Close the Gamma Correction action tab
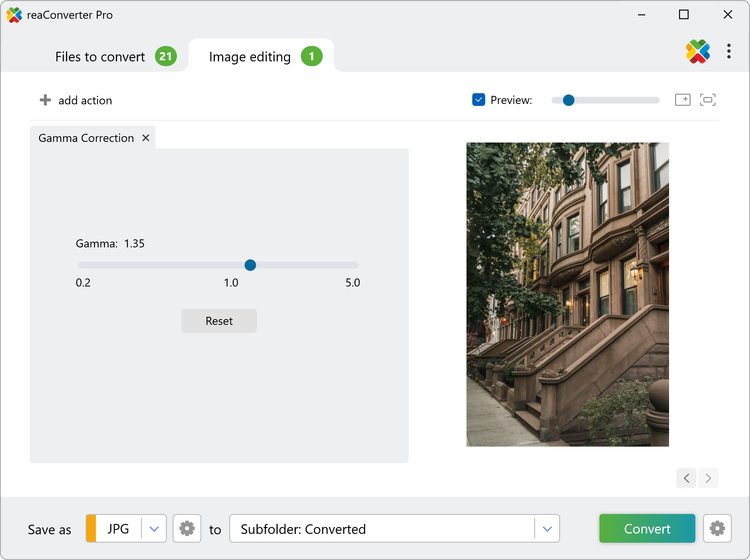The image size is (750, 560). tap(146, 138)
